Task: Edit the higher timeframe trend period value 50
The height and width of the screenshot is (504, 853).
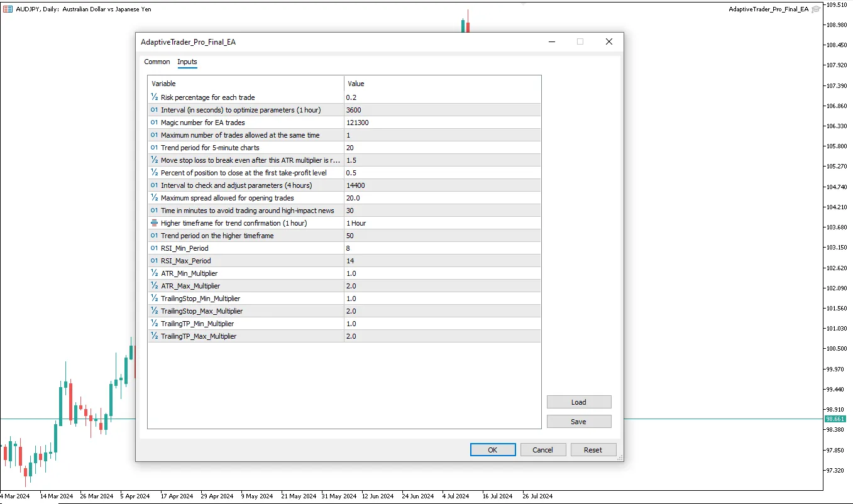Action: [x=443, y=236]
